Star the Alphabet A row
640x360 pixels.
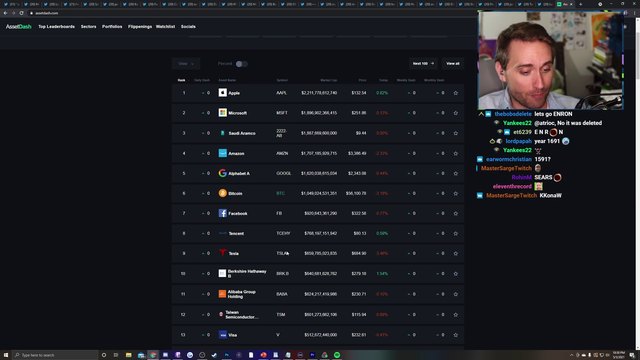pos(456,173)
